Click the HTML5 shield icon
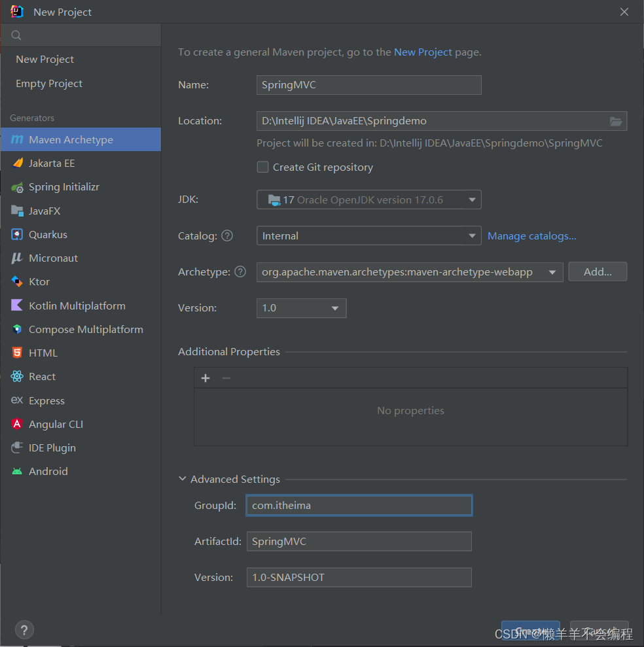 point(17,353)
